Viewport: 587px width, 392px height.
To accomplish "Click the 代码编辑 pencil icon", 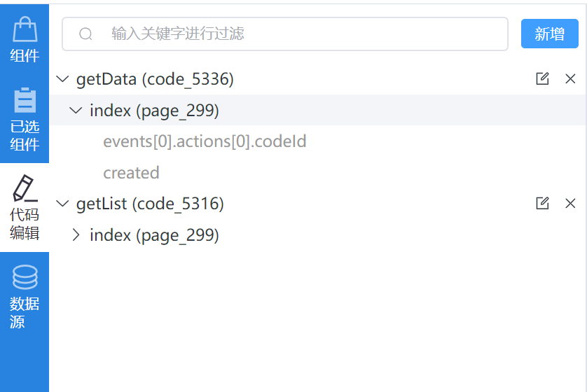I will click(25, 188).
